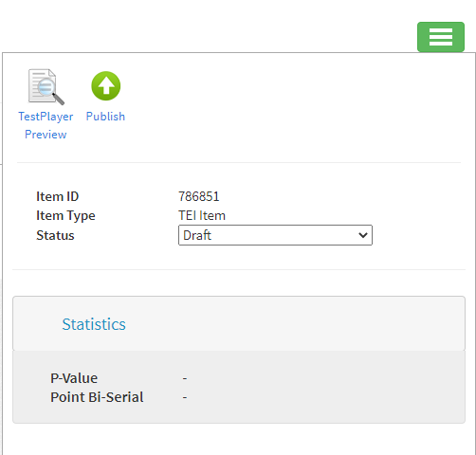
Task: Click the Publish text link
Action: [105, 117]
